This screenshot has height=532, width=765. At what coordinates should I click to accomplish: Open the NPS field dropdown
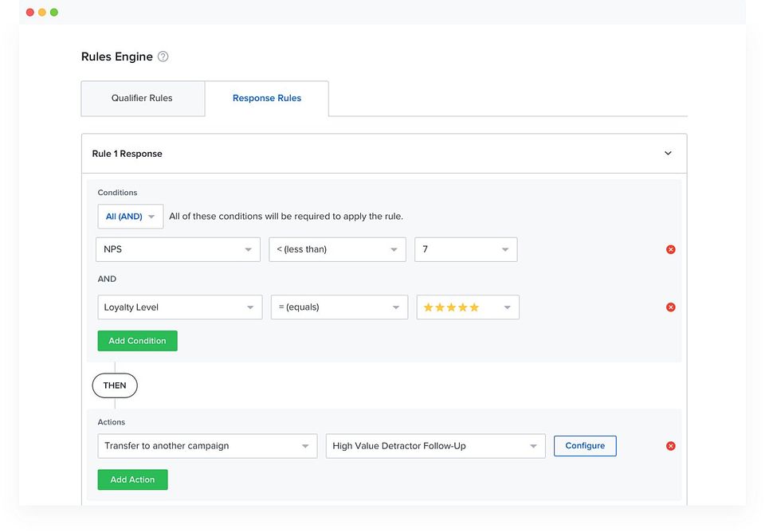tap(178, 249)
